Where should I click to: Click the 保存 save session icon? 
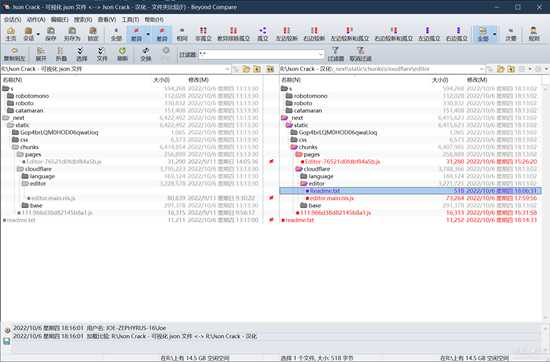point(51,34)
